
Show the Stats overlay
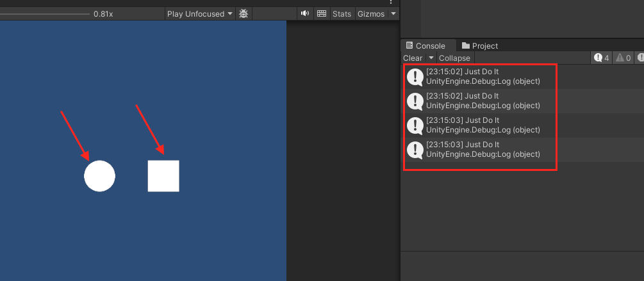click(342, 13)
